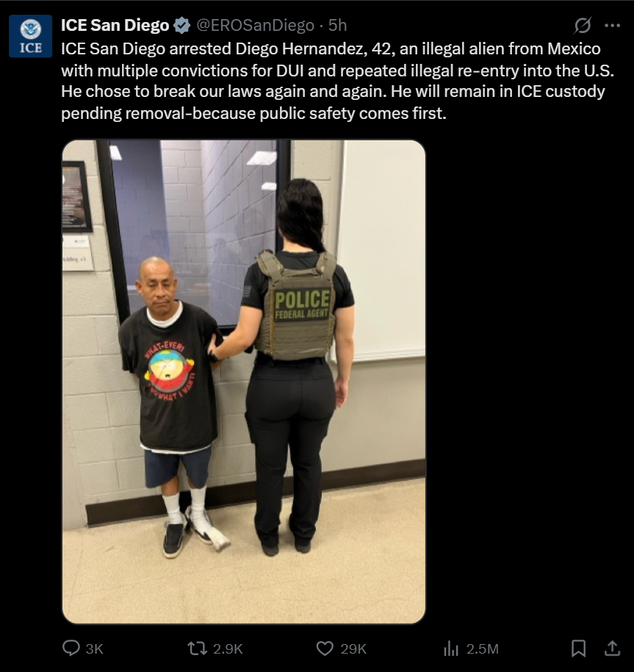Click the 2.5M views count
Screen dimensions: 634x672
pyautogui.click(x=482, y=648)
